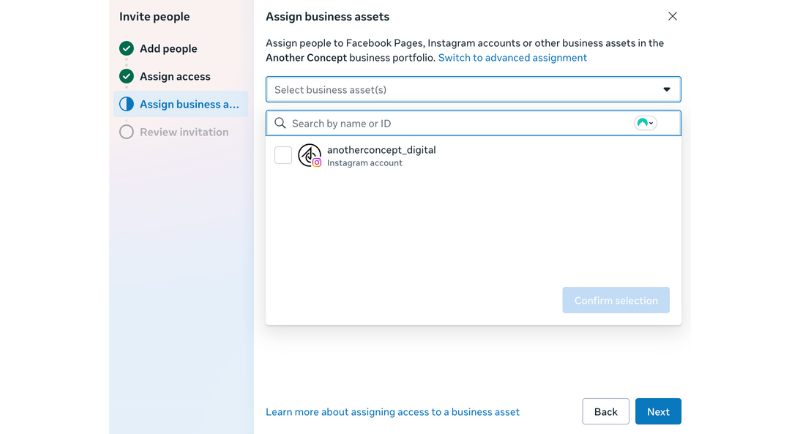Click the Instagram badge on the avatar
This screenshot has width=800, height=434.
(x=317, y=163)
